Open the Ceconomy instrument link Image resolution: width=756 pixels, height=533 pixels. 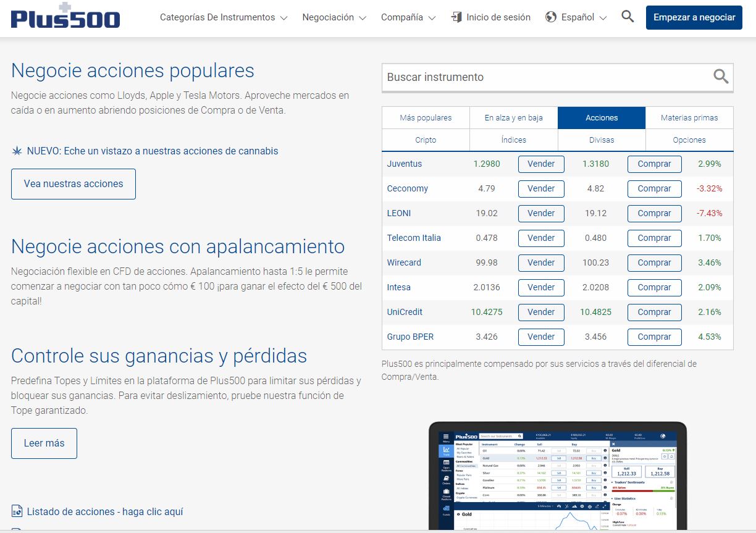[x=408, y=188]
